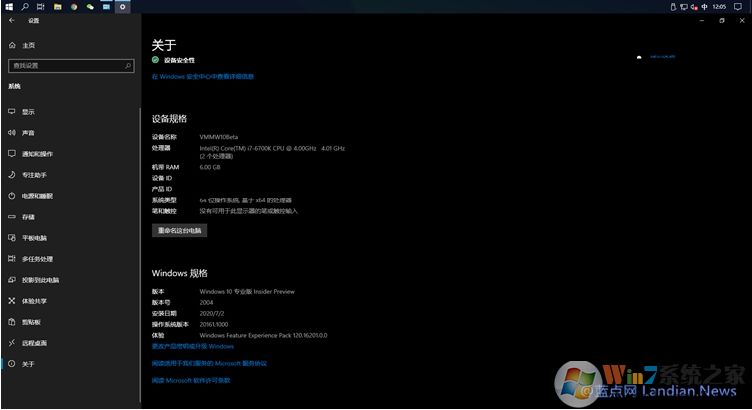Click the 设备规格 heading
This screenshot has width=752, height=410.
pos(169,118)
